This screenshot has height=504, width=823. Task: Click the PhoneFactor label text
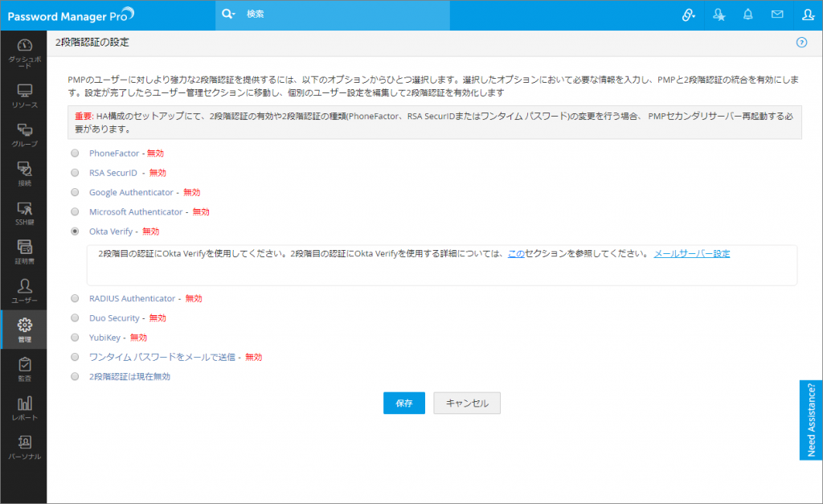[114, 154]
